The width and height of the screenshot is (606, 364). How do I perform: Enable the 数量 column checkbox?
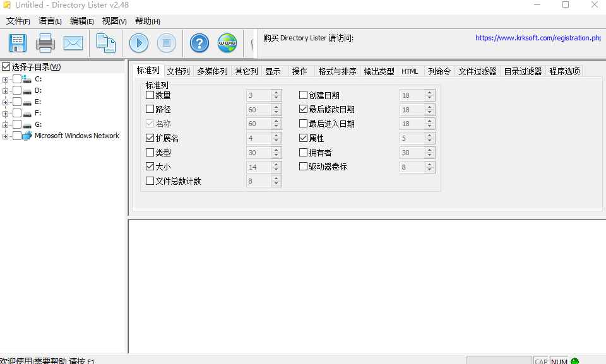click(150, 95)
